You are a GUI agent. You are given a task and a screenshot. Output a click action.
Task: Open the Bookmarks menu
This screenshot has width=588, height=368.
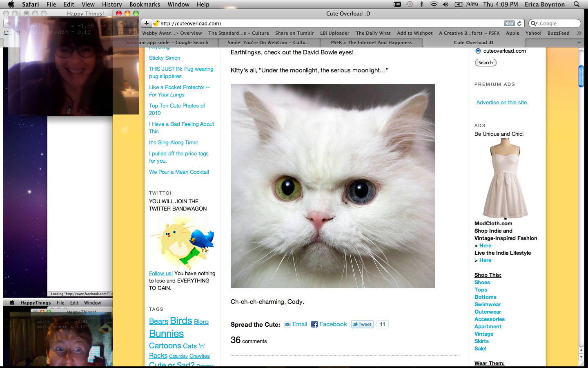click(145, 4)
